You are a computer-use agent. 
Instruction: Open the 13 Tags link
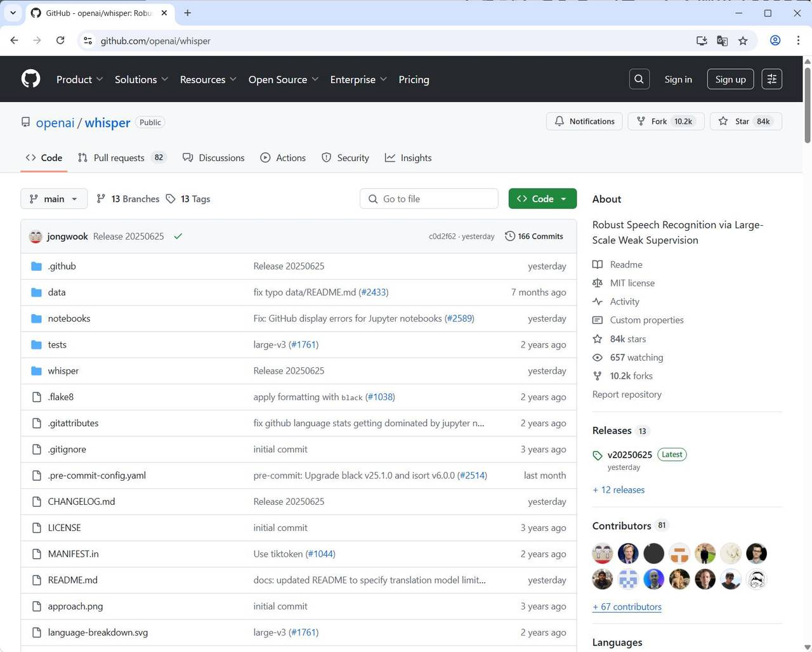pyautogui.click(x=188, y=199)
